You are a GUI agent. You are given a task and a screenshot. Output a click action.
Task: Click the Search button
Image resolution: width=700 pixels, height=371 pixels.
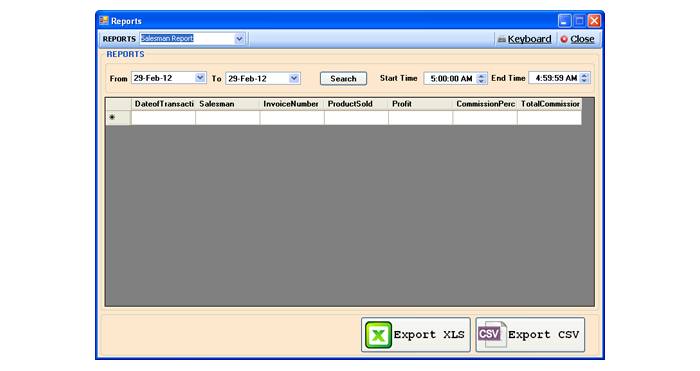click(343, 79)
